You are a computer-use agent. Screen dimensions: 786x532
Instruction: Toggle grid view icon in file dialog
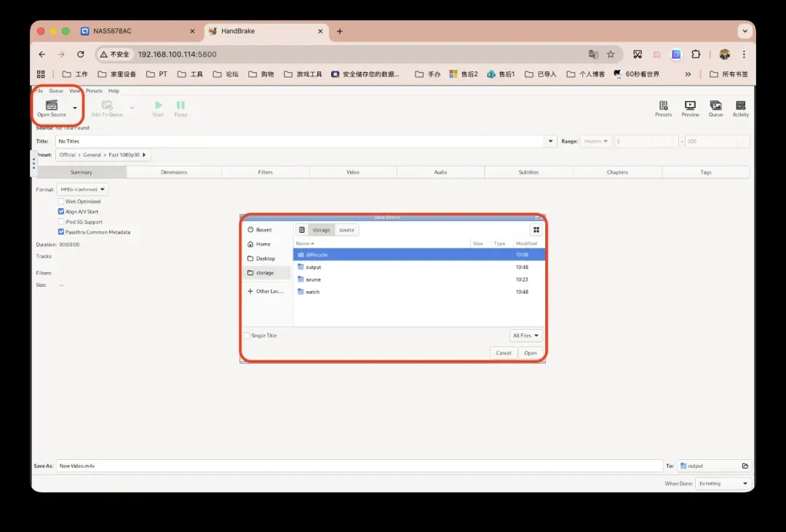pyautogui.click(x=536, y=230)
